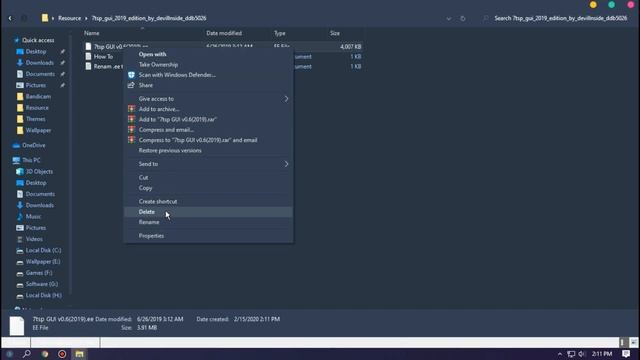Screen dimensions: 640x360
Task: Unpin Desktop using its pin icon
Action: 62,52
